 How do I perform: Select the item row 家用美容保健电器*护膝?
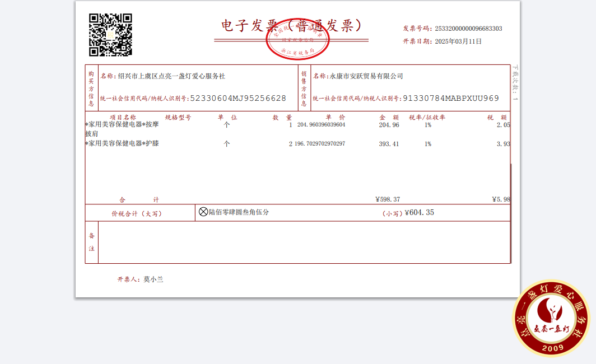click(122, 143)
